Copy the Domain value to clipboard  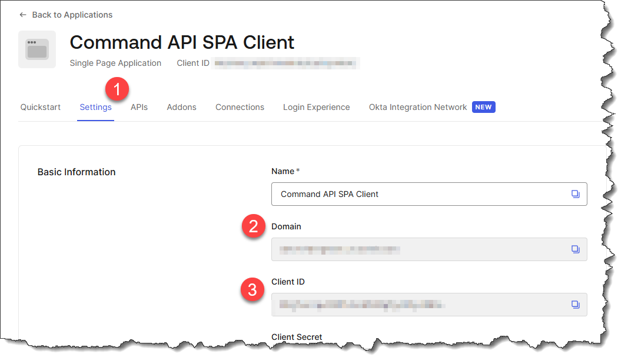pos(575,249)
